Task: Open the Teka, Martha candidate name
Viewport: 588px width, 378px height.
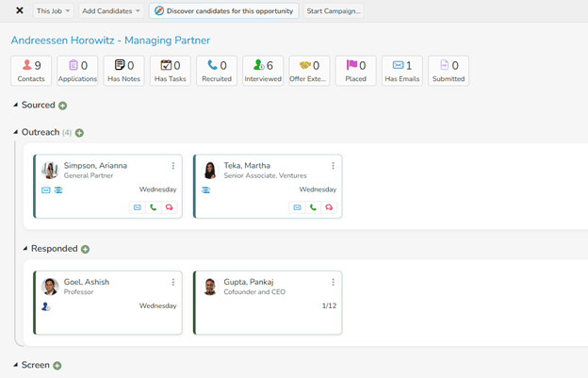Action: pyautogui.click(x=247, y=165)
